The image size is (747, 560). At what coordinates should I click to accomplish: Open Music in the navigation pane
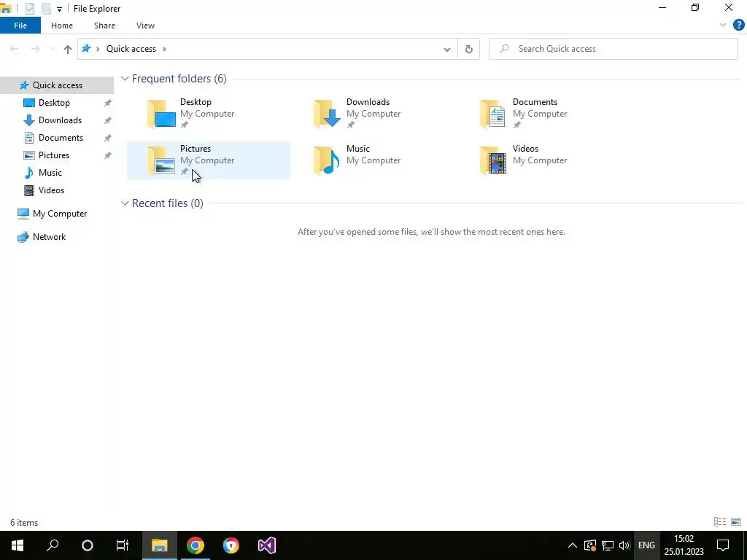coord(50,173)
